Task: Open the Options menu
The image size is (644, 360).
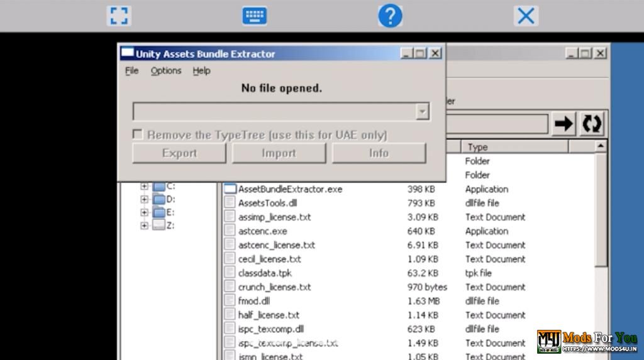Action: click(166, 70)
